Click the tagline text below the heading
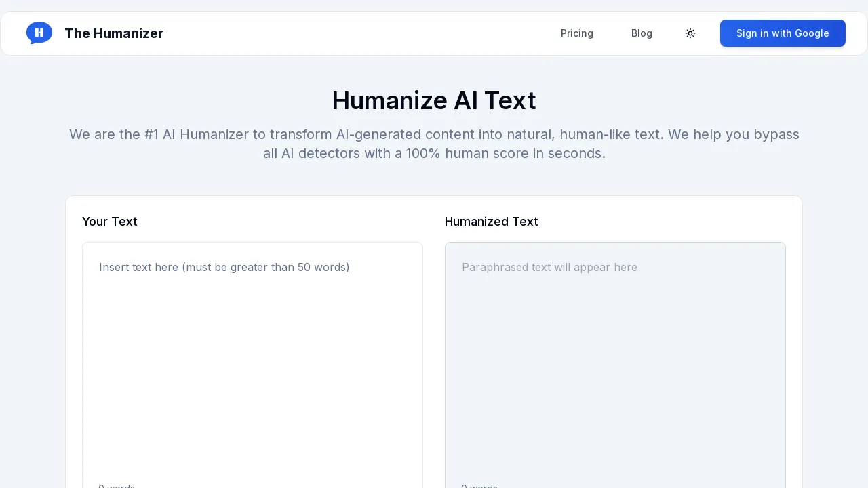The image size is (868, 488). tap(434, 144)
